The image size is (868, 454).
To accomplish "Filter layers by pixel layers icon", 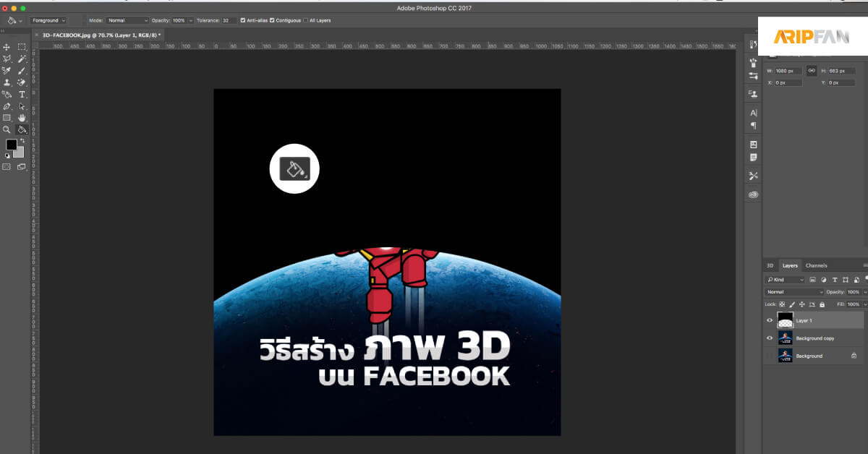I will [x=812, y=280].
